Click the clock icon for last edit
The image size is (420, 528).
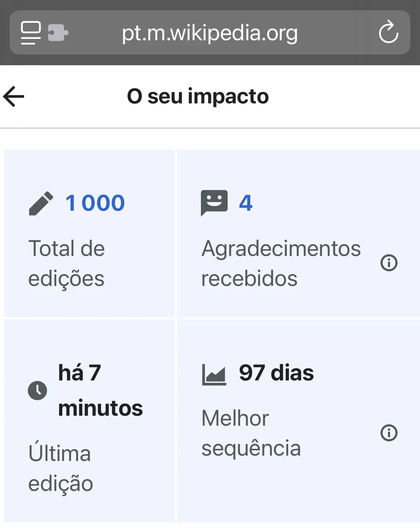pyautogui.click(x=37, y=390)
